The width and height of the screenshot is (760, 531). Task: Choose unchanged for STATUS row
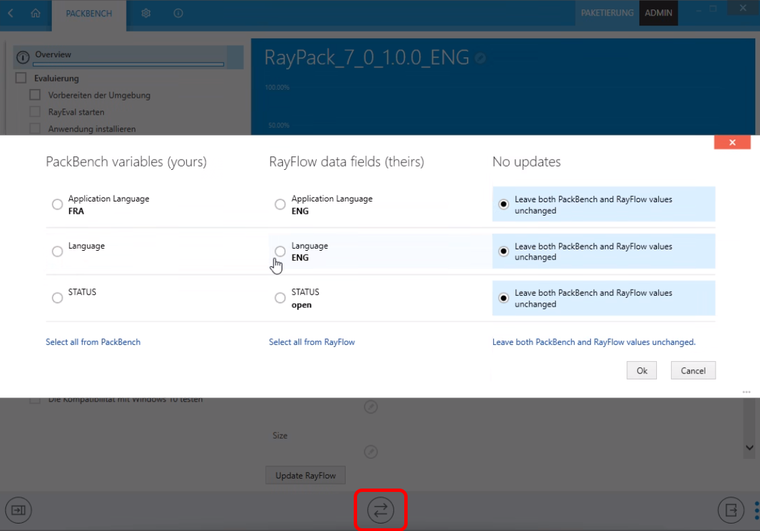point(504,297)
